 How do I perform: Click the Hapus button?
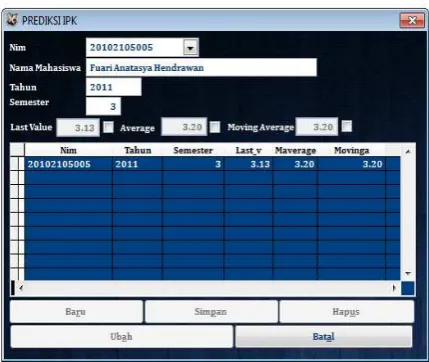pos(347,312)
